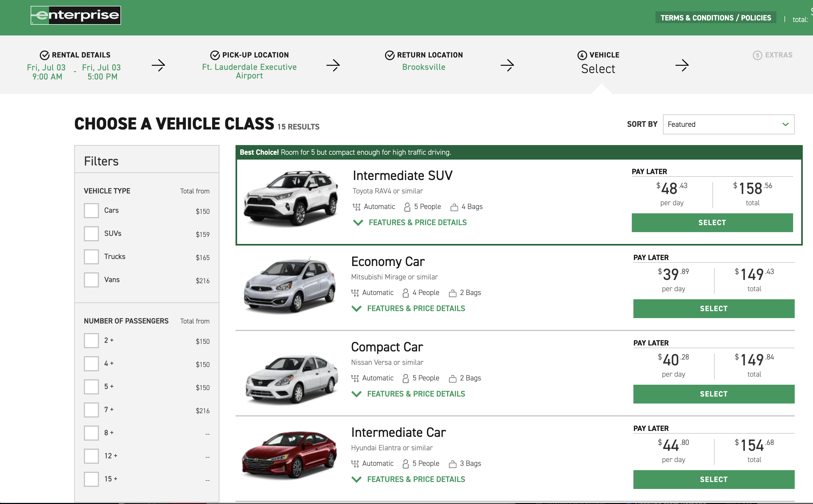Viewport: 813px width, 504px height.
Task: Click the arrow after Vehicle step
Action: (x=682, y=65)
